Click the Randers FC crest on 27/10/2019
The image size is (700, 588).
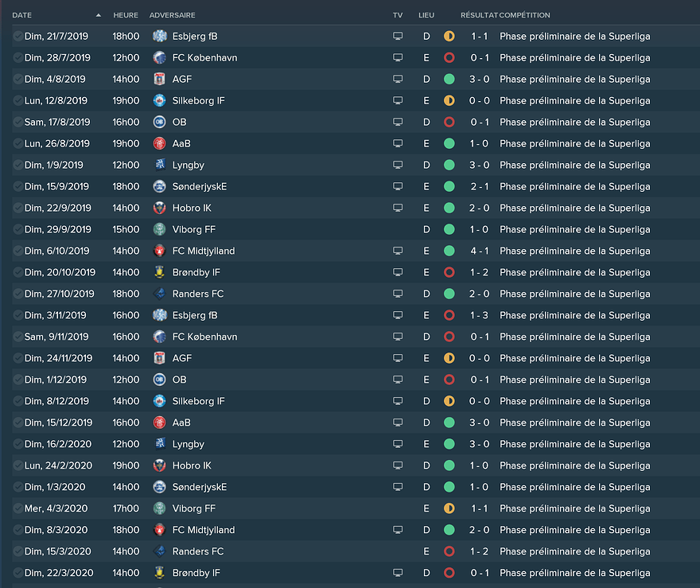159,294
